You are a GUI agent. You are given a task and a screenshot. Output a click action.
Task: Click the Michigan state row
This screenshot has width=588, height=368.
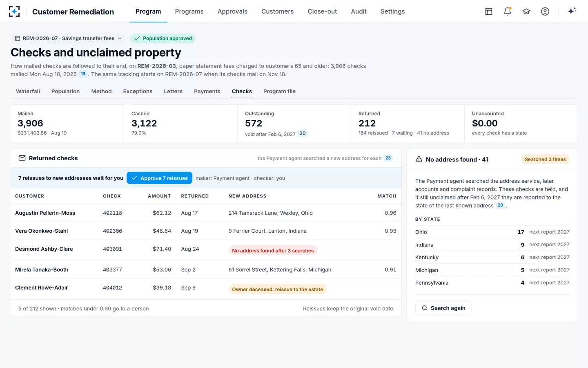492,270
